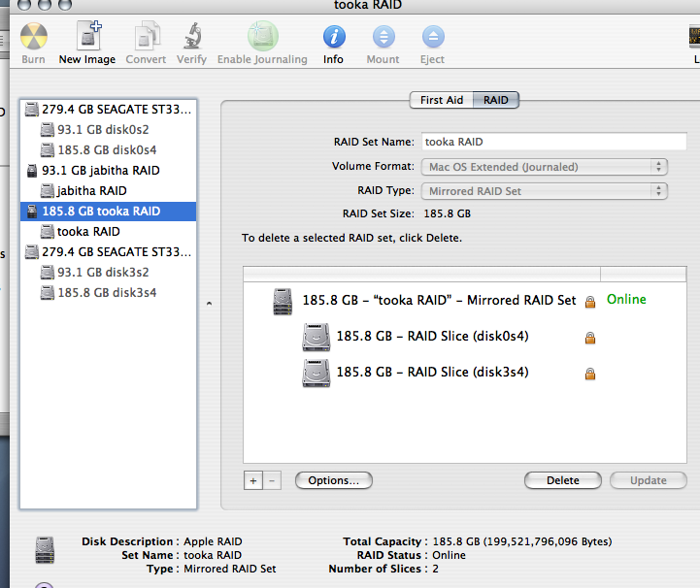Select the 185.8 GB disk0s4 partition
This screenshot has height=588, width=700.
108,149
